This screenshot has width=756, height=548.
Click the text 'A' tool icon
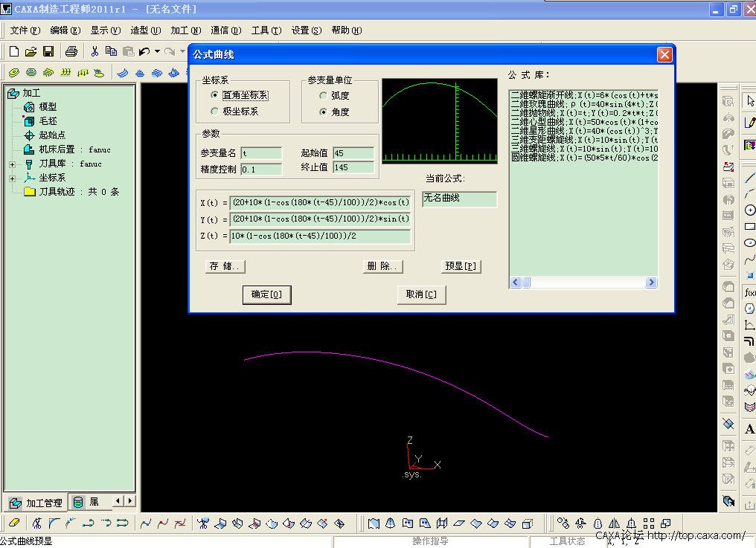click(x=750, y=428)
